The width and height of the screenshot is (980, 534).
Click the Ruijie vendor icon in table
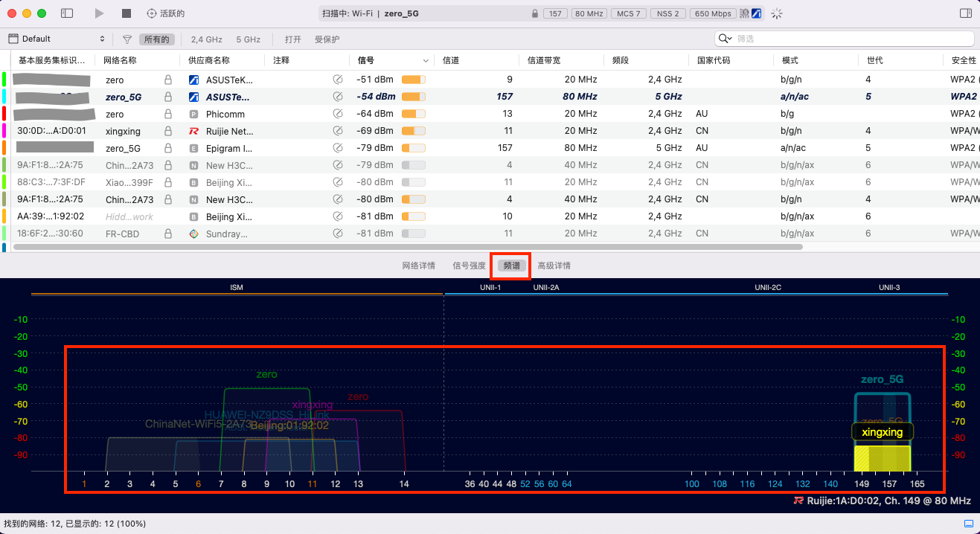point(193,131)
